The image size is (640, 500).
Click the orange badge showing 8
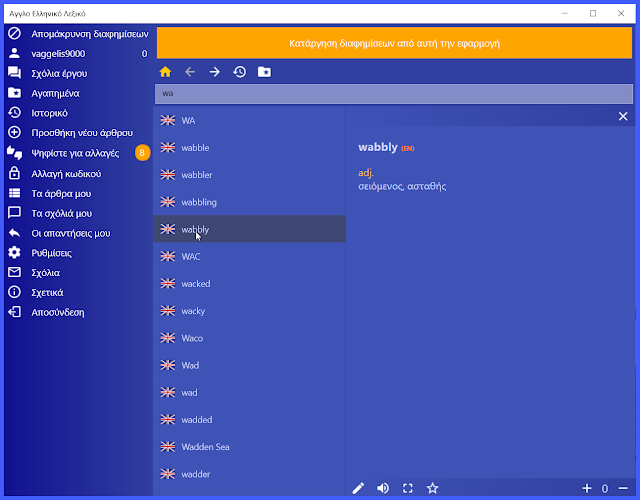click(142, 153)
